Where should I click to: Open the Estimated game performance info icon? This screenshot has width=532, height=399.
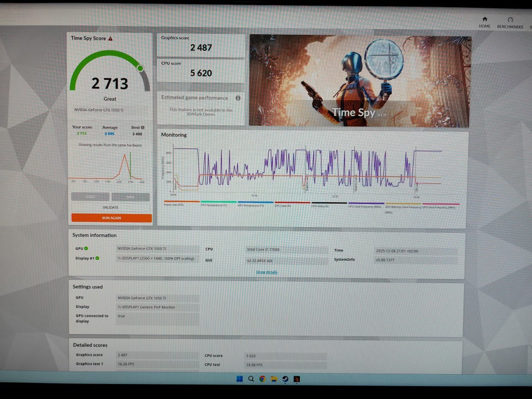(x=238, y=98)
